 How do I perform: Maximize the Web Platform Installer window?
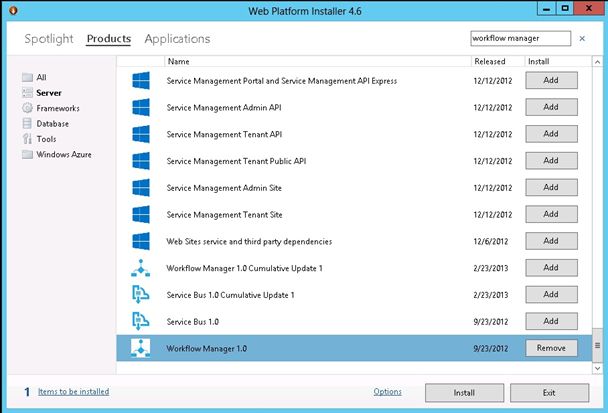pyautogui.click(x=565, y=9)
